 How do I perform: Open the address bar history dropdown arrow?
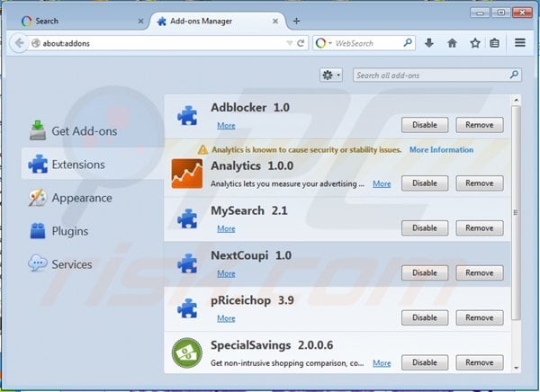tap(289, 43)
